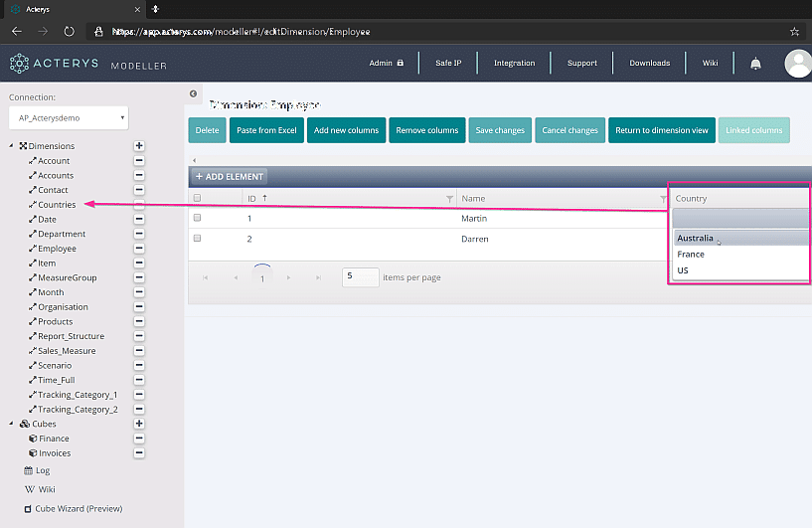This screenshot has height=528, width=812.
Task: Click the minus icon next to Accounts
Action: (x=139, y=175)
